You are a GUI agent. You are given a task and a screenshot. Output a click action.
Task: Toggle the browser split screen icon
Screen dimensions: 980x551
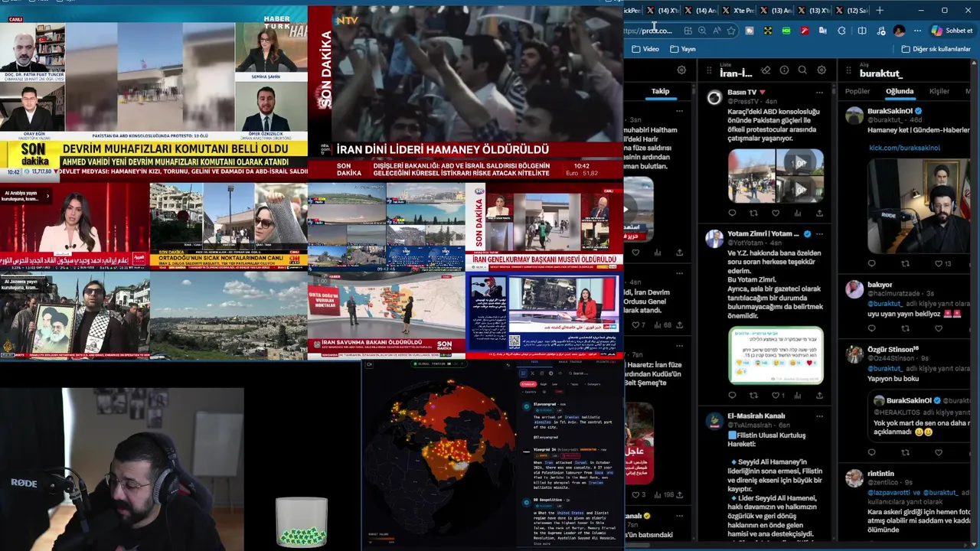click(x=862, y=31)
